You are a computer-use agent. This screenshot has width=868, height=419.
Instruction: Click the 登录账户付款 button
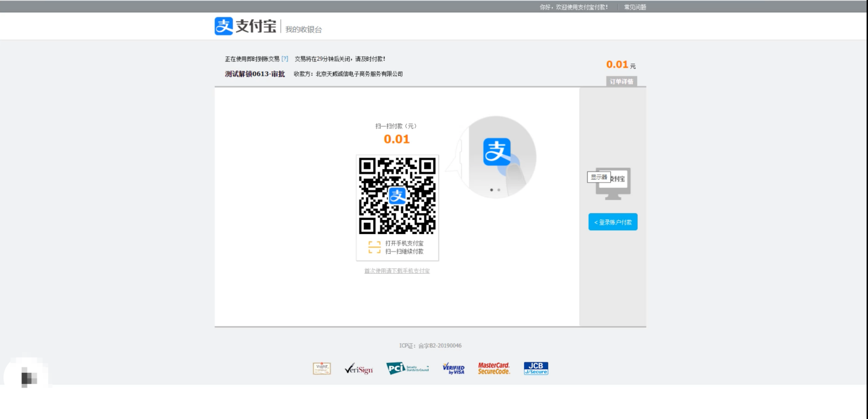(x=613, y=222)
